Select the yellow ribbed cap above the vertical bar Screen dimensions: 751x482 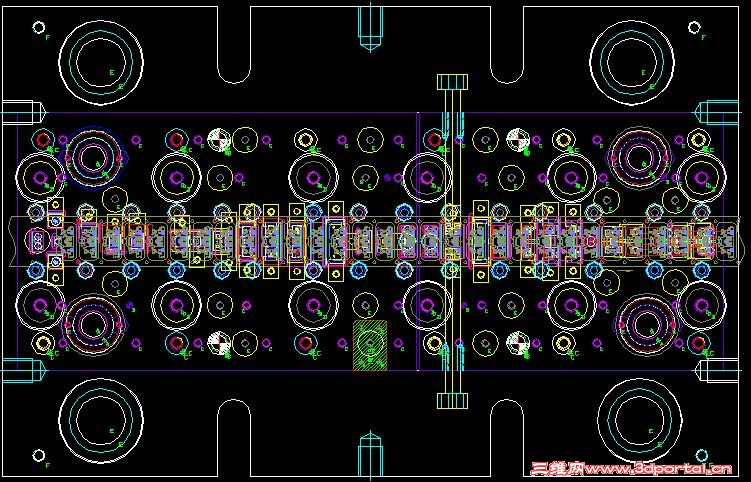(x=453, y=81)
